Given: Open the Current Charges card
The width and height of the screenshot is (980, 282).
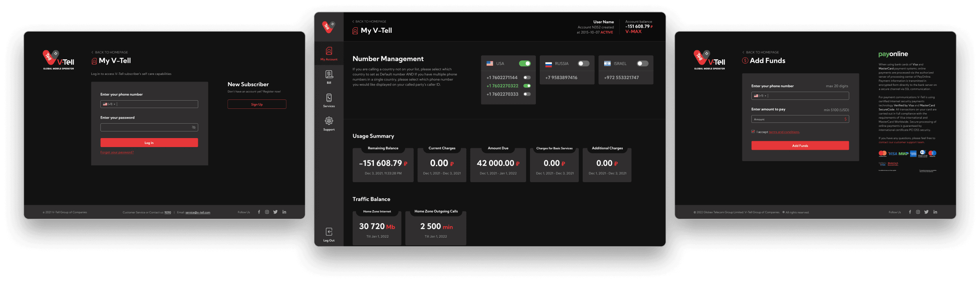Looking at the screenshot, I should tap(442, 165).
